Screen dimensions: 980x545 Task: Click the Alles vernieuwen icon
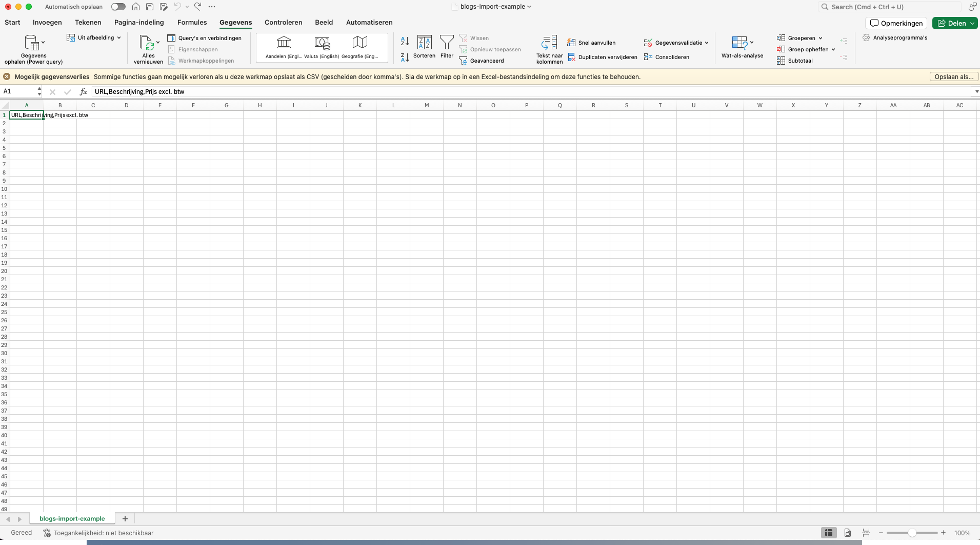147,43
